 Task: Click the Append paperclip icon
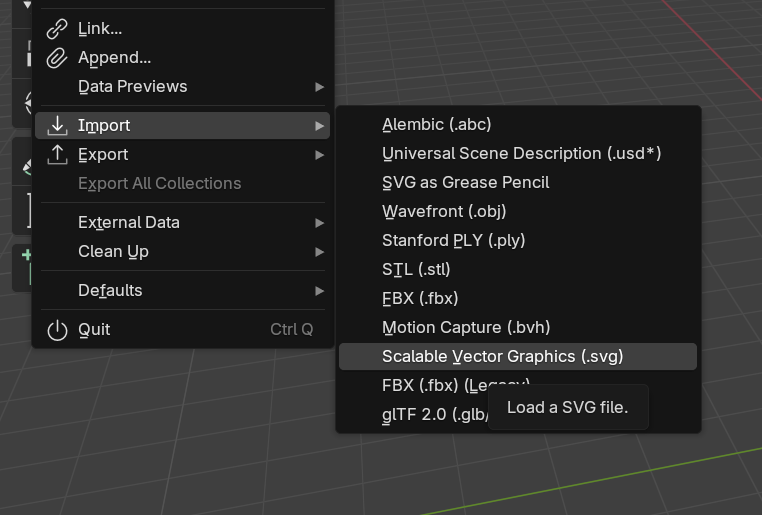(58, 58)
